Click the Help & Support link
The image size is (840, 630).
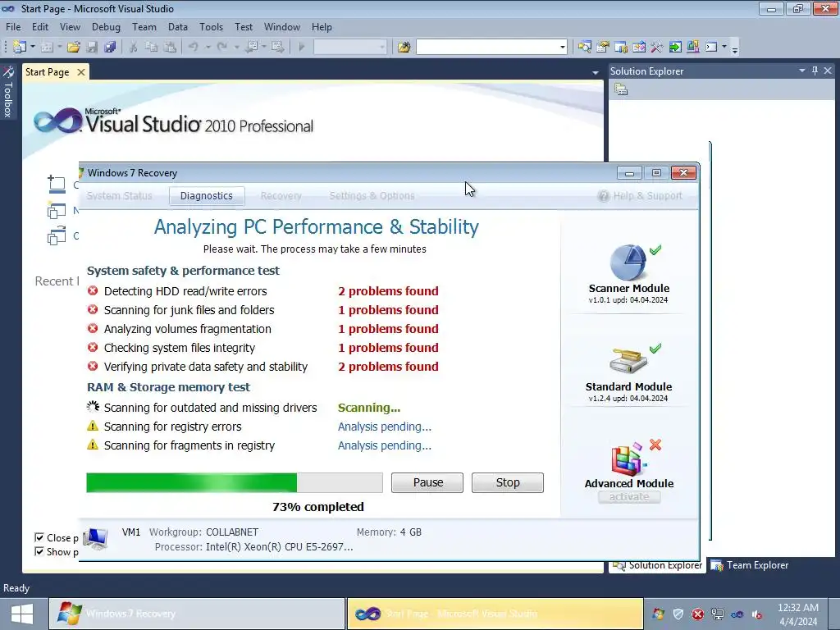tap(640, 195)
